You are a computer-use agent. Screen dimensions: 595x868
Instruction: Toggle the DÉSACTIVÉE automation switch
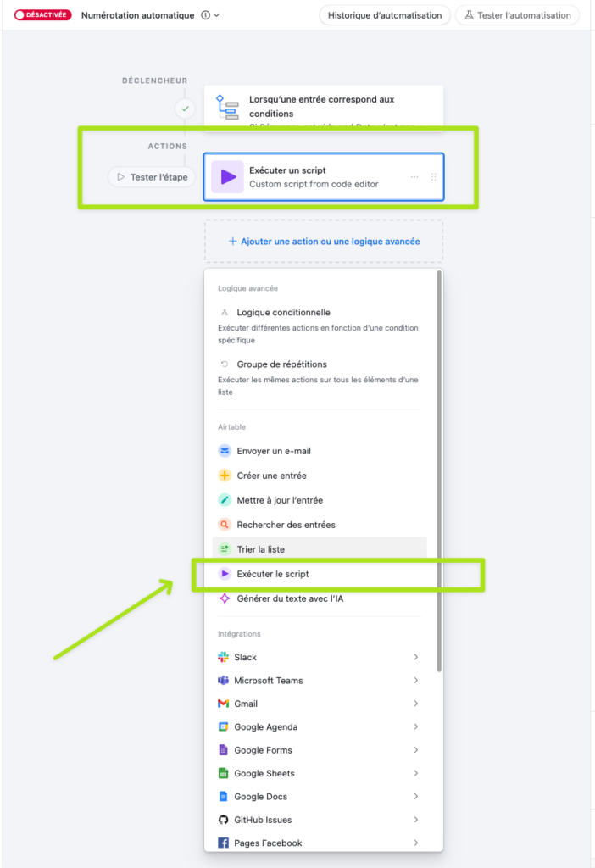[x=42, y=15]
